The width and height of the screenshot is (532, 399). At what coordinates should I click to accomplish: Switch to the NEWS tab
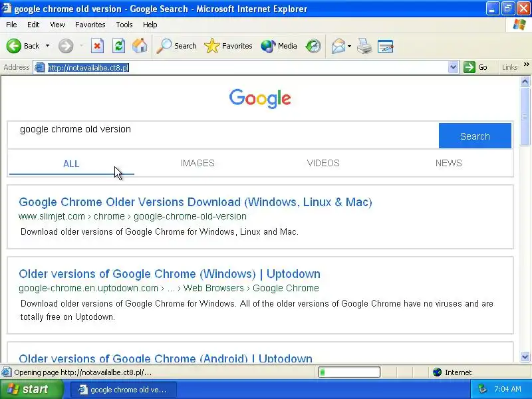448,163
